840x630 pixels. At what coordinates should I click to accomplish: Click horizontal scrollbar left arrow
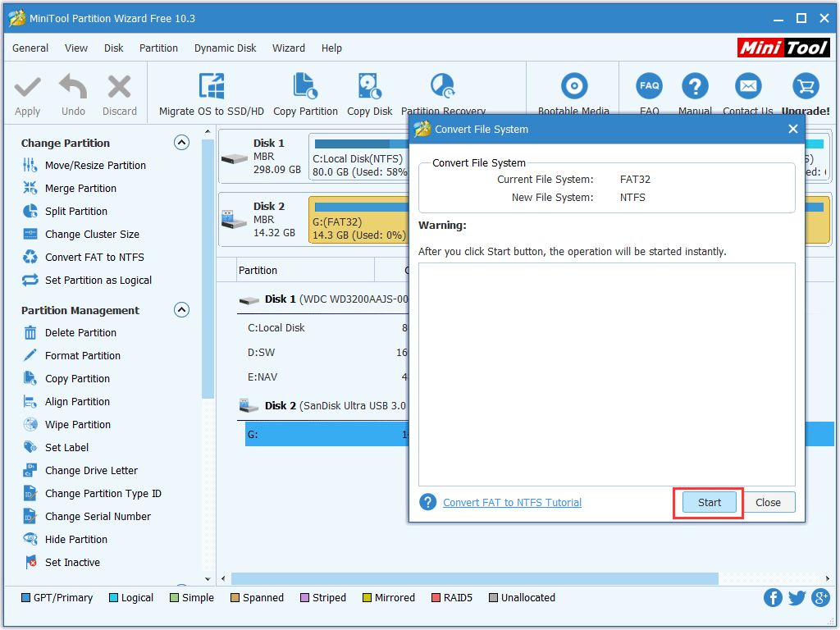tap(223, 578)
